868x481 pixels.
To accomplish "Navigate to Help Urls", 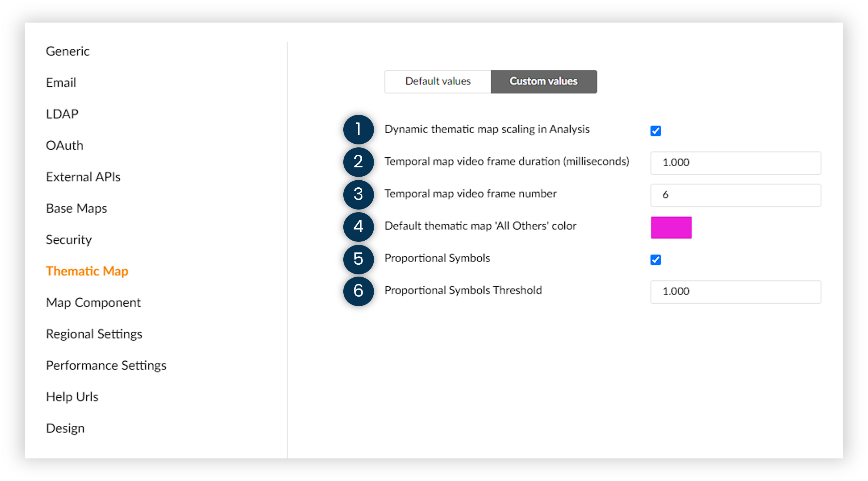I will click(x=72, y=397).
